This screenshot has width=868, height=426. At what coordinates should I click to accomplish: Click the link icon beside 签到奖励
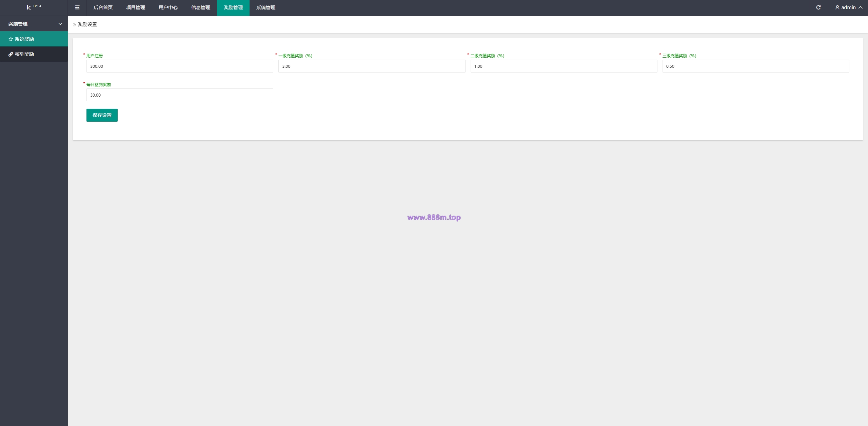pyautogui.click(x=11, y=54)
